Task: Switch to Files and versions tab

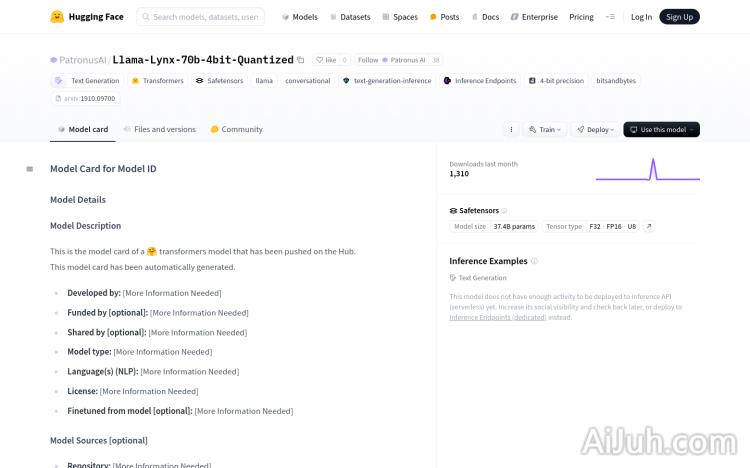Action: 160,129
